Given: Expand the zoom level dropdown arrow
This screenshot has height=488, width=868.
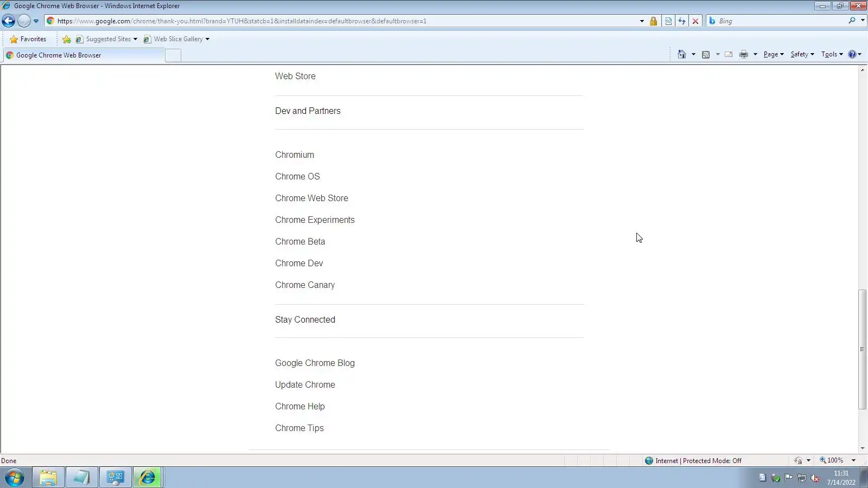Looking at the screenshot, I should click(x=853, y=460).
